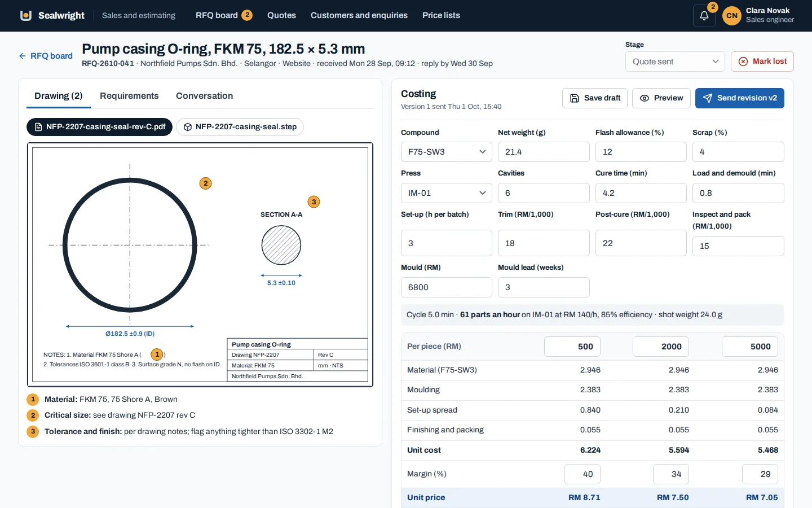Open Clara Novak's profile avatar
The height and width of the screenshot is (508, 812).
tap(732, 16)
